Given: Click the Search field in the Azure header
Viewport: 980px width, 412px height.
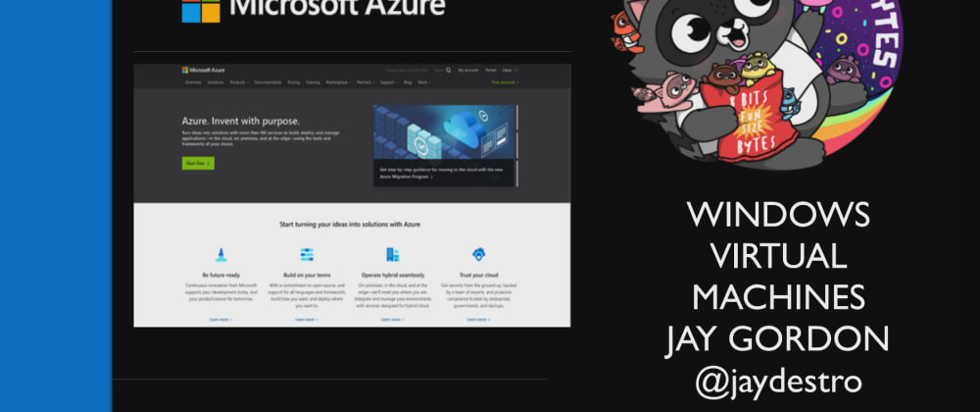Looking at the screenshot, I should 439,70.
